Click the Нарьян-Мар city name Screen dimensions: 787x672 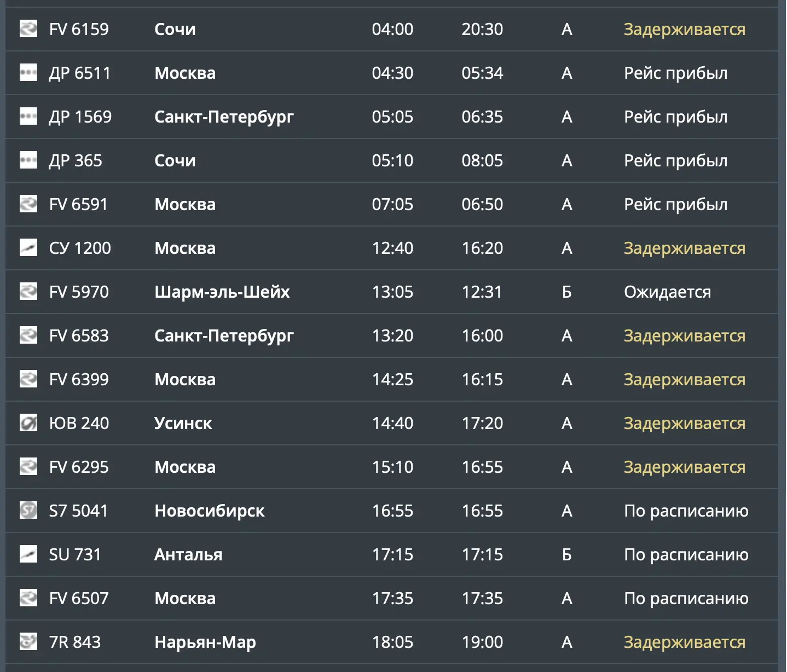click(x=205, y=642)
